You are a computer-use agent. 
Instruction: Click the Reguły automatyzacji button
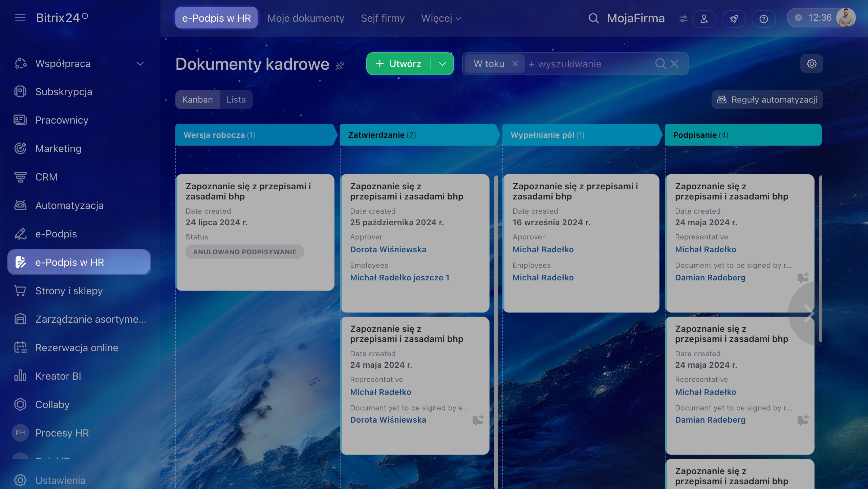767,100
